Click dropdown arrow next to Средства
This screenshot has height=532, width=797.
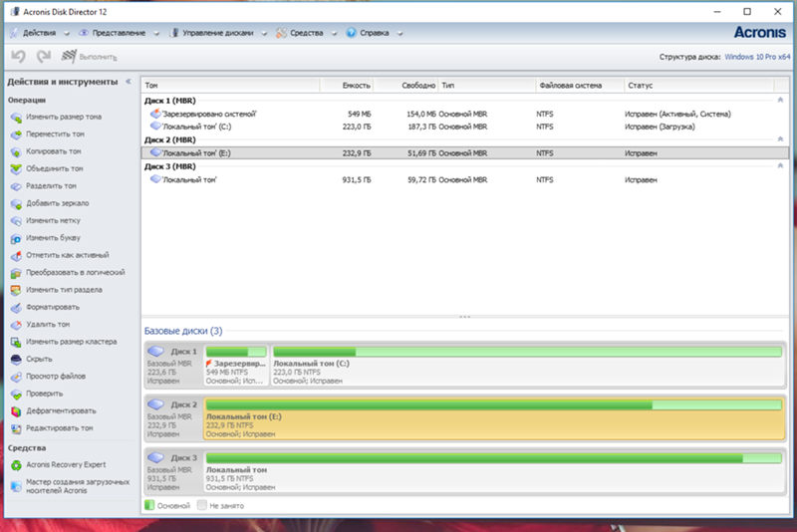(334, 34)
